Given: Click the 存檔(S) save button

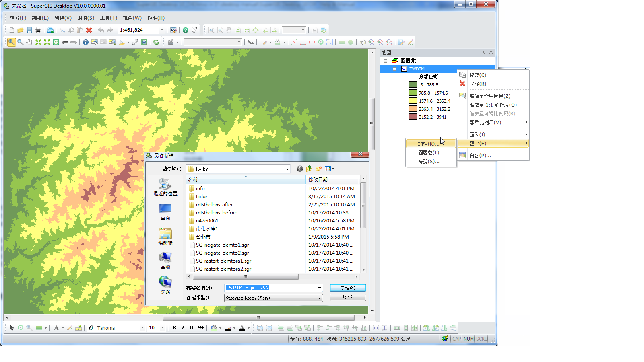Looking at the screenshot, I should pyautogui.click(x=348, y=288).
